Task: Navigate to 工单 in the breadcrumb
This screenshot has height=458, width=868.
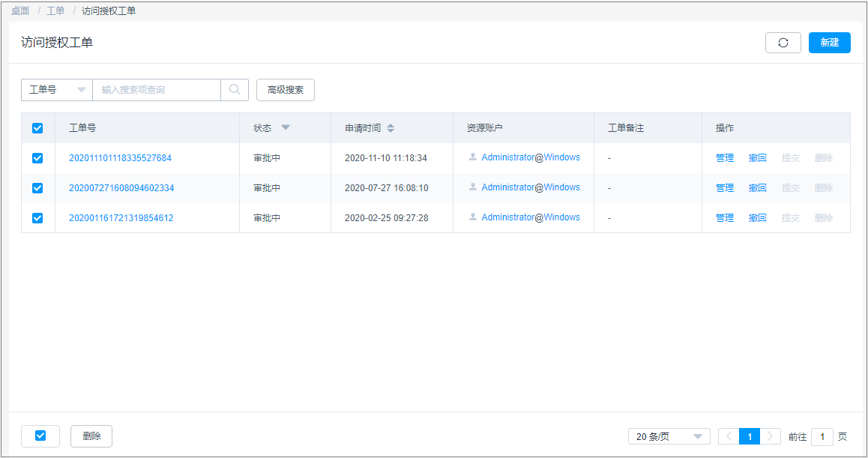Action: pos(55,11)
